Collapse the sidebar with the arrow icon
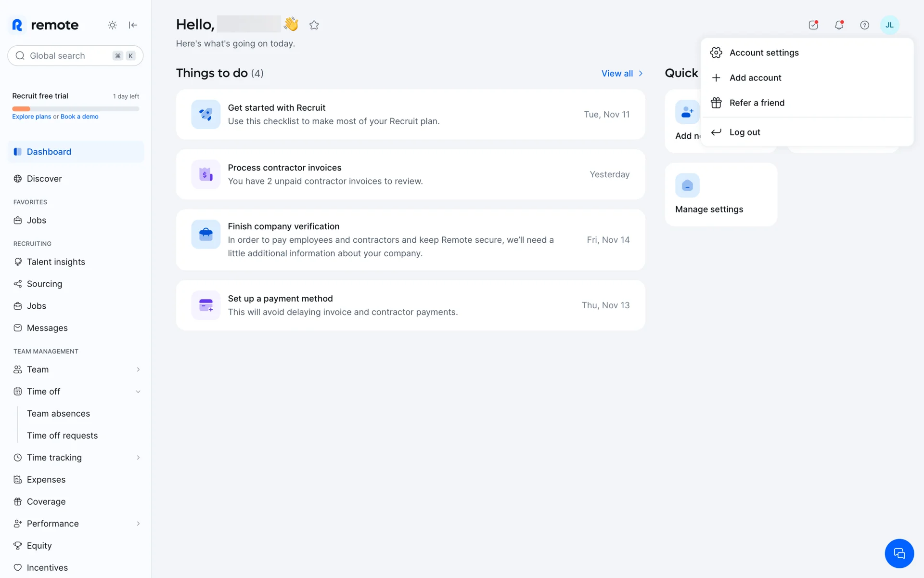The height and width of the screenshot is (578, 924). coord(133,25)
